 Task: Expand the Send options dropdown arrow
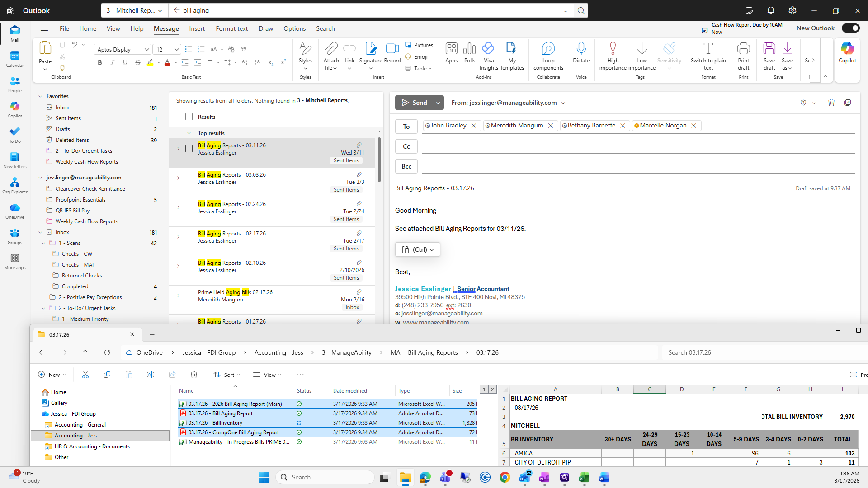coord(438,103)
